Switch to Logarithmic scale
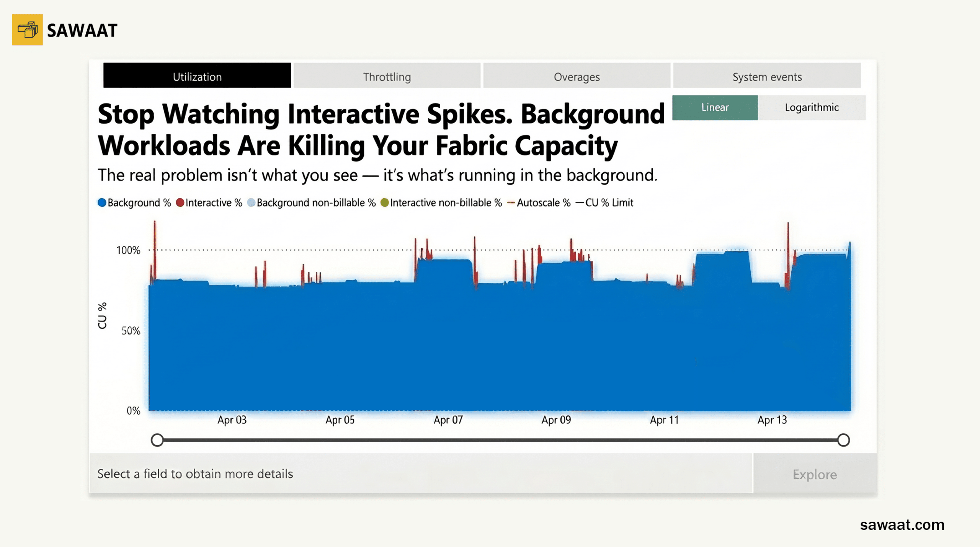The image size is (980, 547). [x=811, y=108]
